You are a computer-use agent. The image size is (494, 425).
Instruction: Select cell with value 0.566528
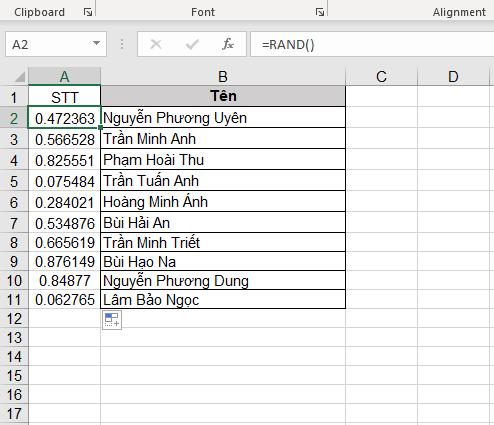coord(65,139)
